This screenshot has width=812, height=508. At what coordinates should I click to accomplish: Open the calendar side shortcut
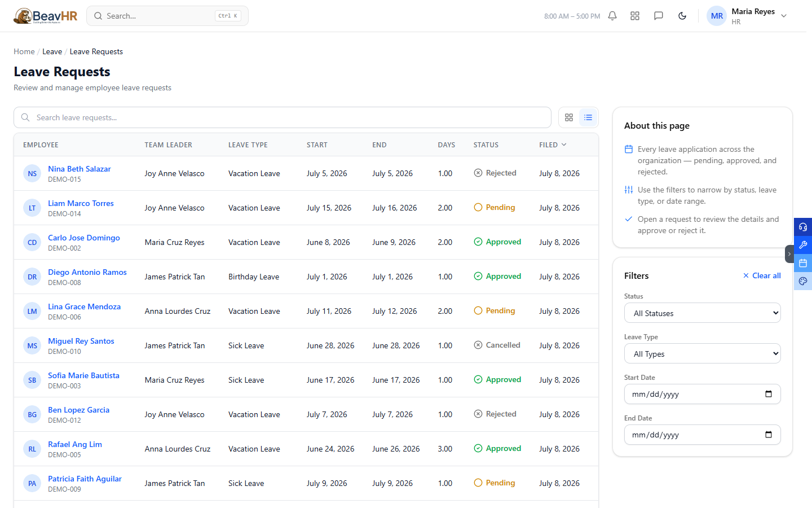(x=803, y=263)
